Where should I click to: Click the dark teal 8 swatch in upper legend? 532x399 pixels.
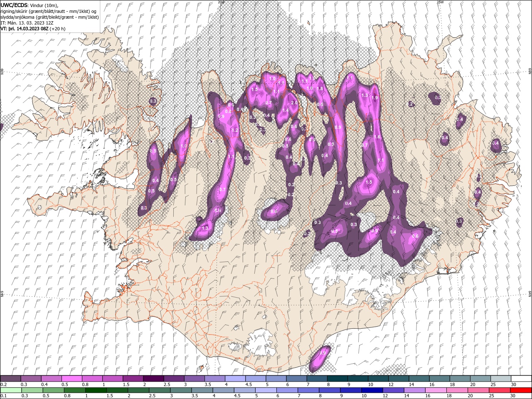(x=337, y=379)
